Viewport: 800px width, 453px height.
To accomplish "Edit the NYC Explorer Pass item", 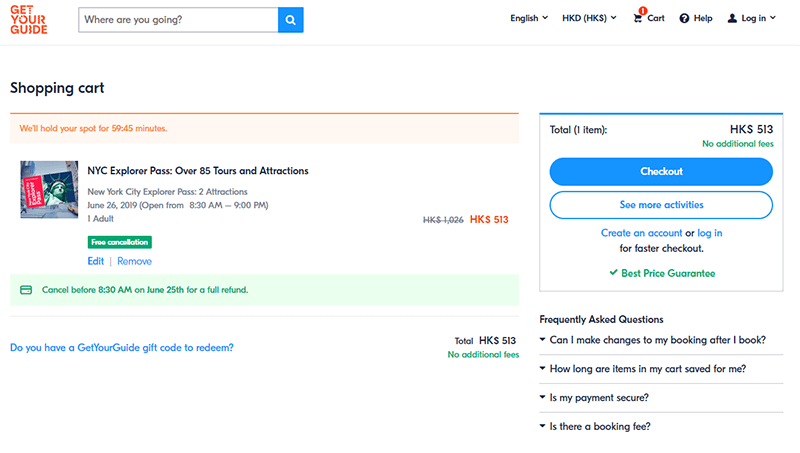I will click(x=95, y=261).
